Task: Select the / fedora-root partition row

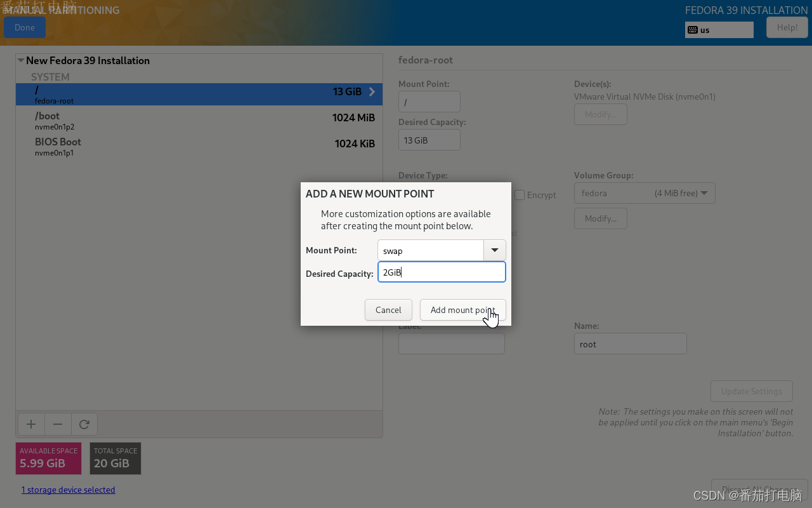Action: (199, 94)
